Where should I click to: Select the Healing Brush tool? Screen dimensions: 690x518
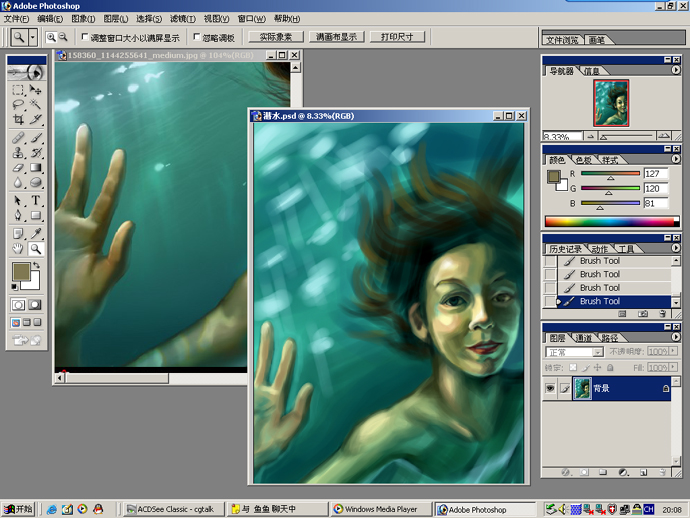(x=18, y=138)
